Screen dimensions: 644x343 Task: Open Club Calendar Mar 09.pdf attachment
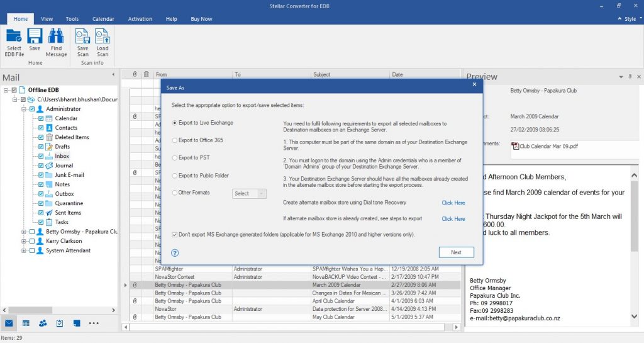[x=545, y=146]
